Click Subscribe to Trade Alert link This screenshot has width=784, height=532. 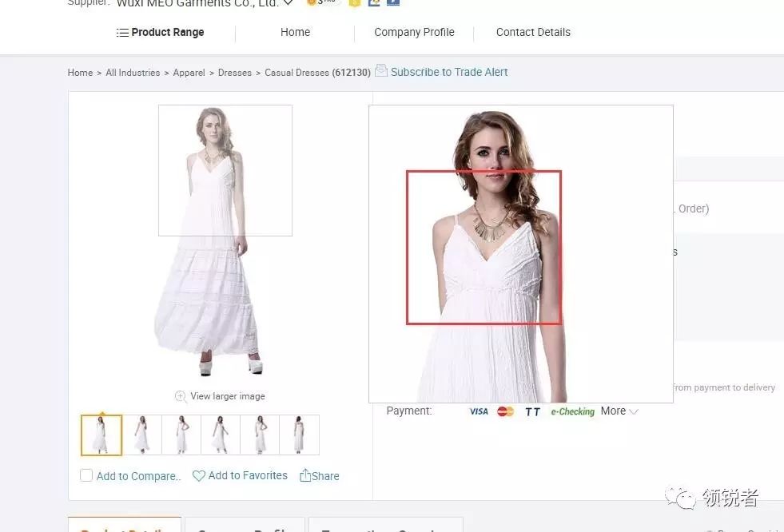449,73
